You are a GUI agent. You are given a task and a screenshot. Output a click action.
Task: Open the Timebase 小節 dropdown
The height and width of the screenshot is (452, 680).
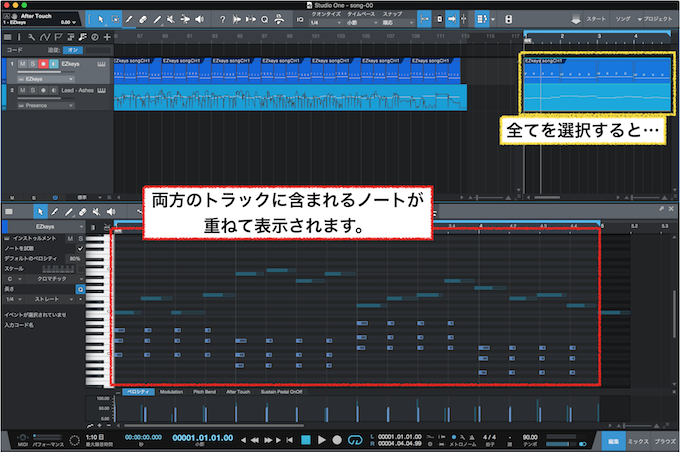(361, 23)
